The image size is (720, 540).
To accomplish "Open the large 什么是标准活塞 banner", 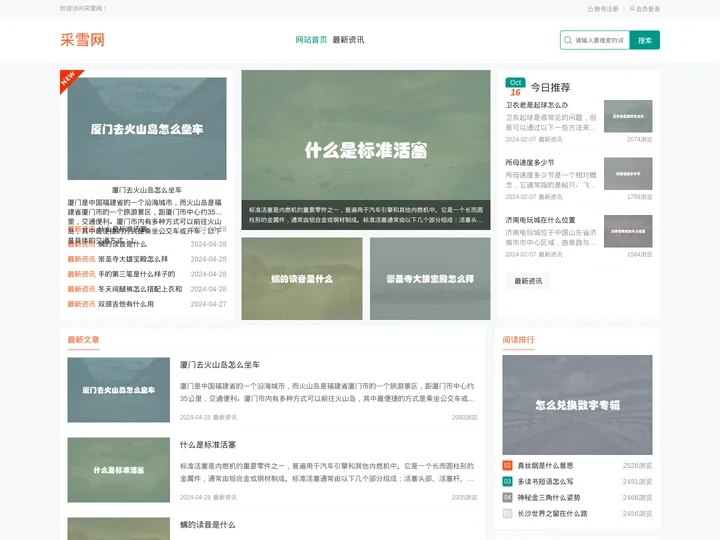I will tap(366, 149).
